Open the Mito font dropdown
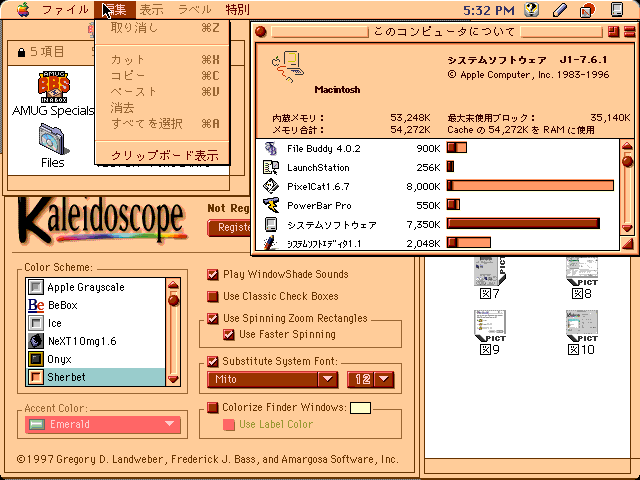The image size is (640, 480). coord(273,379)
